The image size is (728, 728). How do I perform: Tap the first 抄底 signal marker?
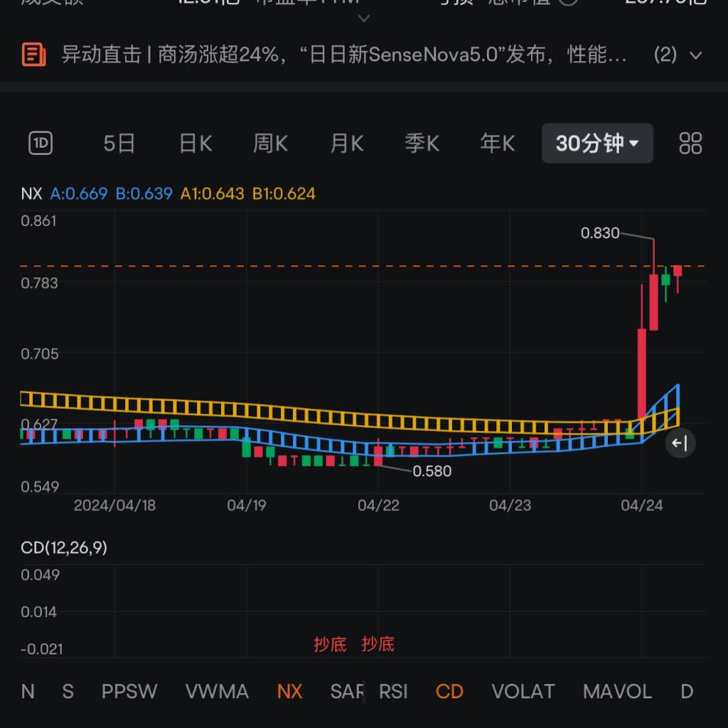tap(330, 644)
